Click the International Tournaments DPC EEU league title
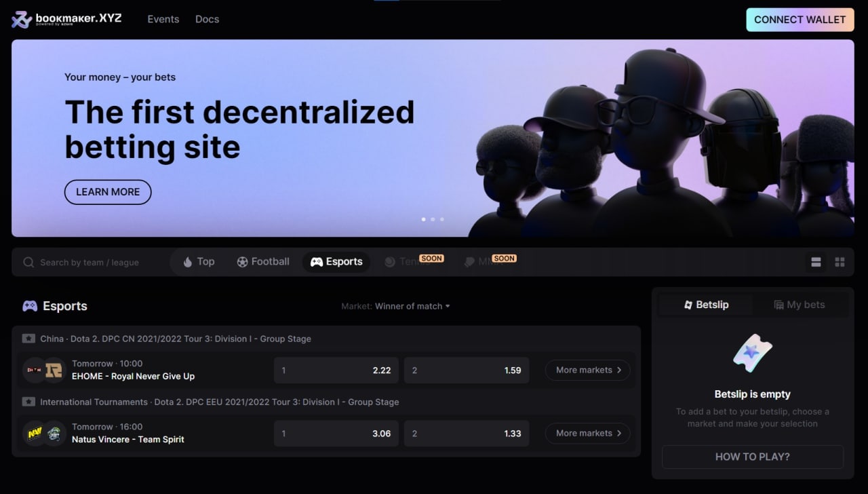The height and width of the screenshot is (494, 868). [x=220, y=402]
